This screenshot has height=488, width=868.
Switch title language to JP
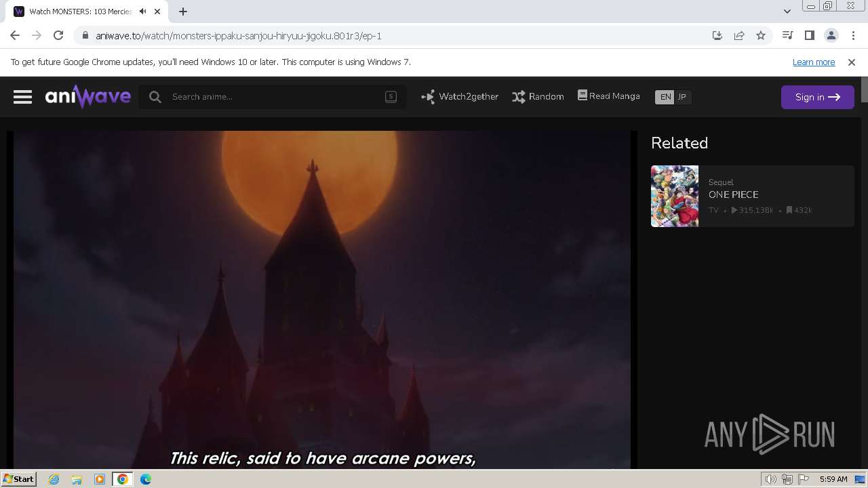(682, 97)
